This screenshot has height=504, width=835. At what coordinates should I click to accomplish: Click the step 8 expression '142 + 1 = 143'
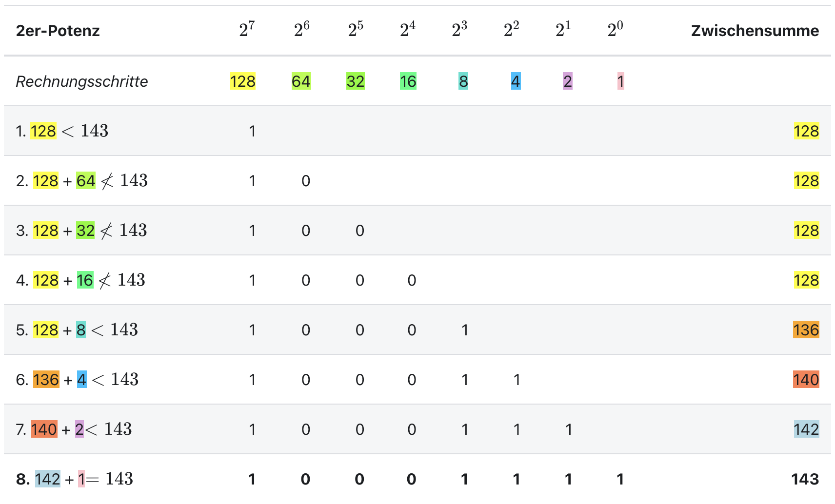(83, 479)
